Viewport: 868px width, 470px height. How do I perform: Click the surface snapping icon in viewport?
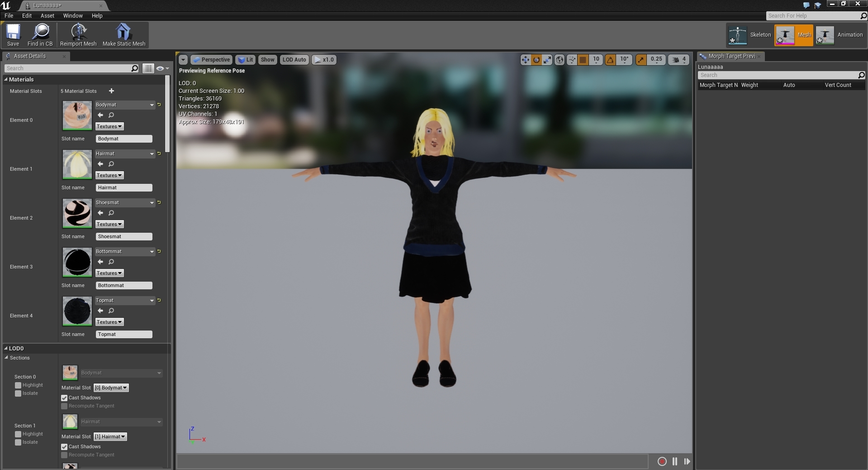[572, 60]
